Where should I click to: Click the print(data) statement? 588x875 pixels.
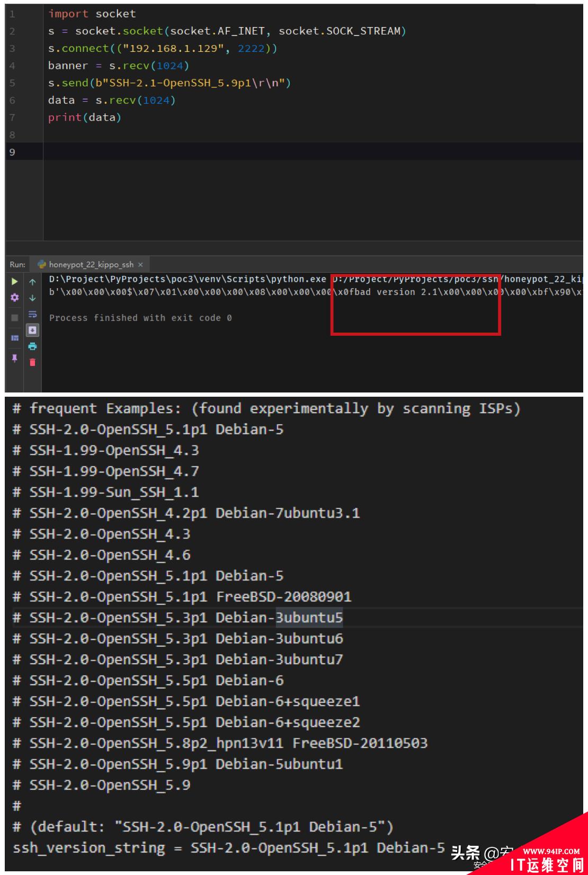(x=85, y=118)
